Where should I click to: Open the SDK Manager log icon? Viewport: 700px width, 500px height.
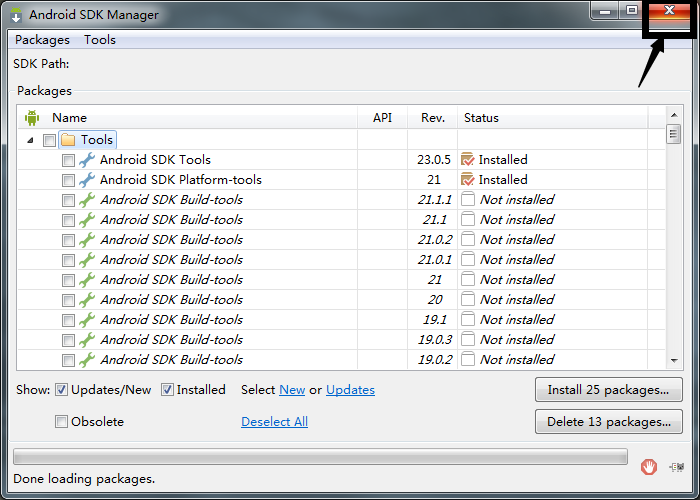[677, 467]
